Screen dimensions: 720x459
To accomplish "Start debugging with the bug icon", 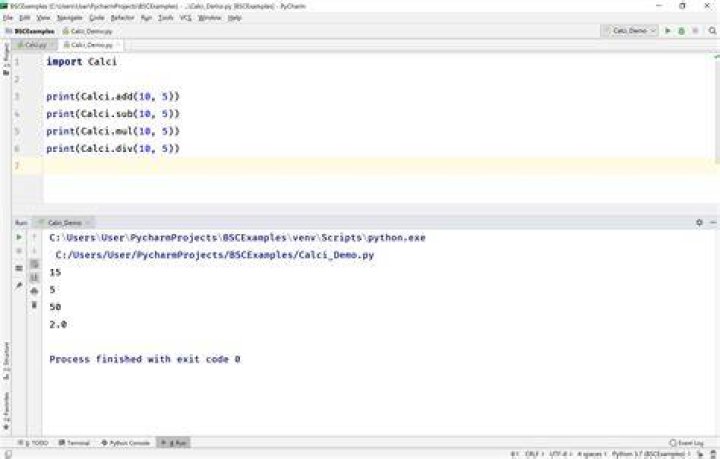I will point(681,31).
